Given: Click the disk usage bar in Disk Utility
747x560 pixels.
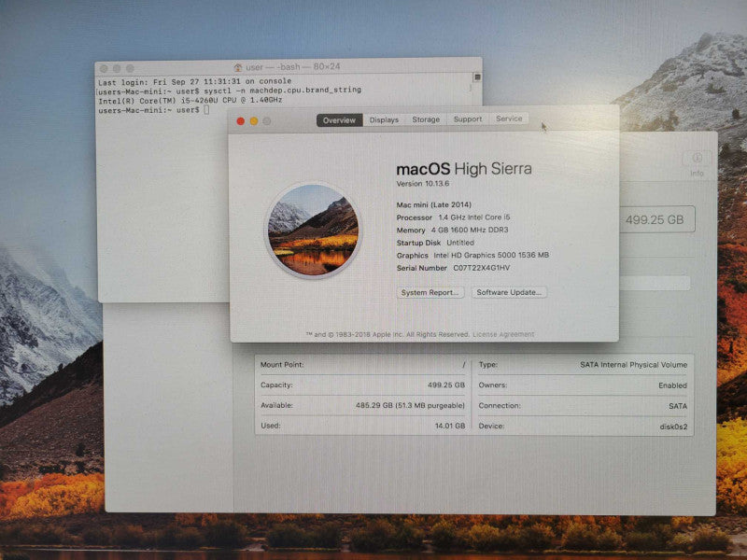Looking at the screenshot, I should [x=655, y=284].
